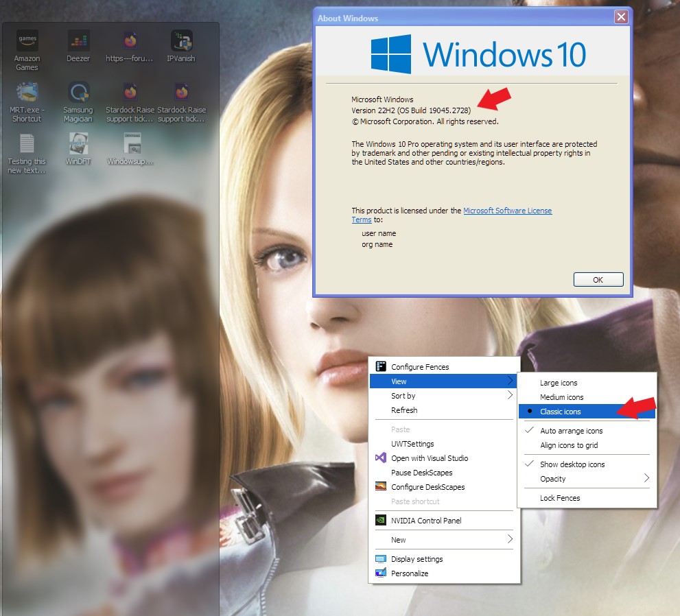Select Large icons view option
The width and height of the screenshot is (680, 616).
587,383
